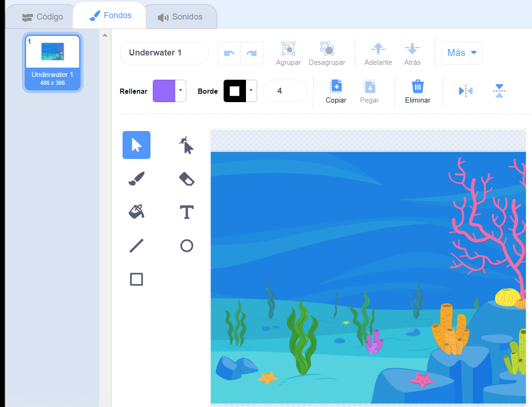Click the purple fill color swatch
Image resolution: width=532 pixels, height=407 pixels.
tap(164, 90)
